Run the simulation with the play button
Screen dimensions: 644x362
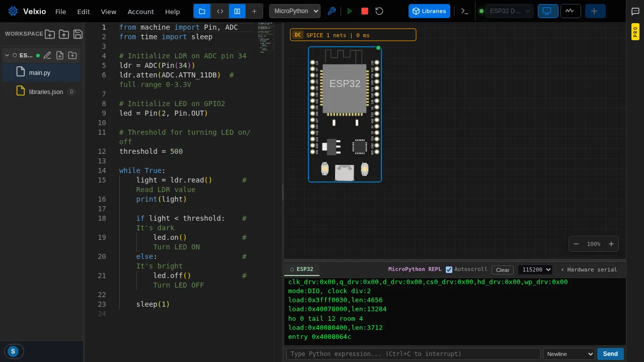[x=350, y=11]
